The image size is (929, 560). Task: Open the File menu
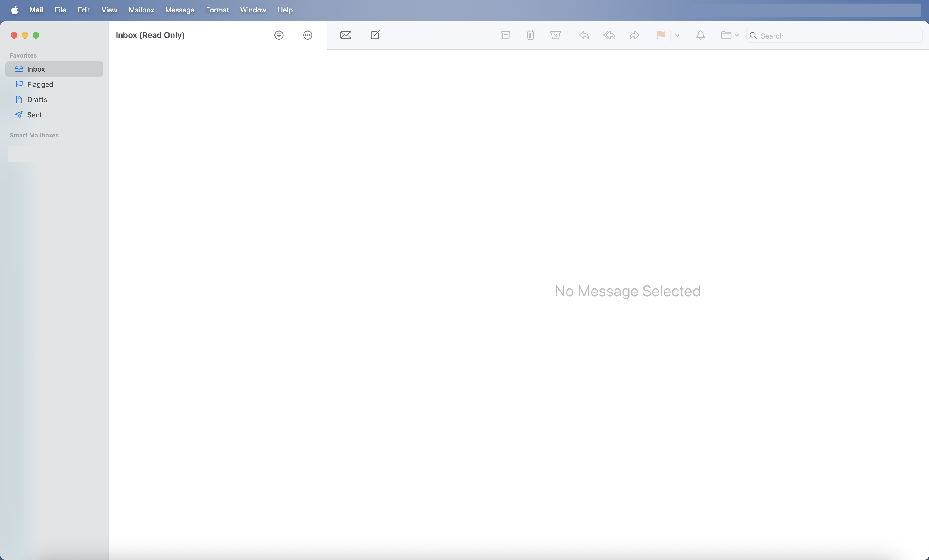point(60,10)
